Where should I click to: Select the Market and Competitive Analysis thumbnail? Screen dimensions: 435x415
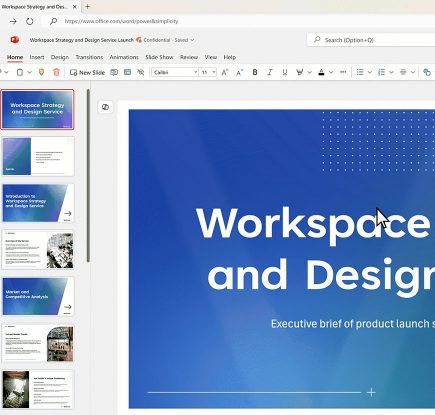38,296
